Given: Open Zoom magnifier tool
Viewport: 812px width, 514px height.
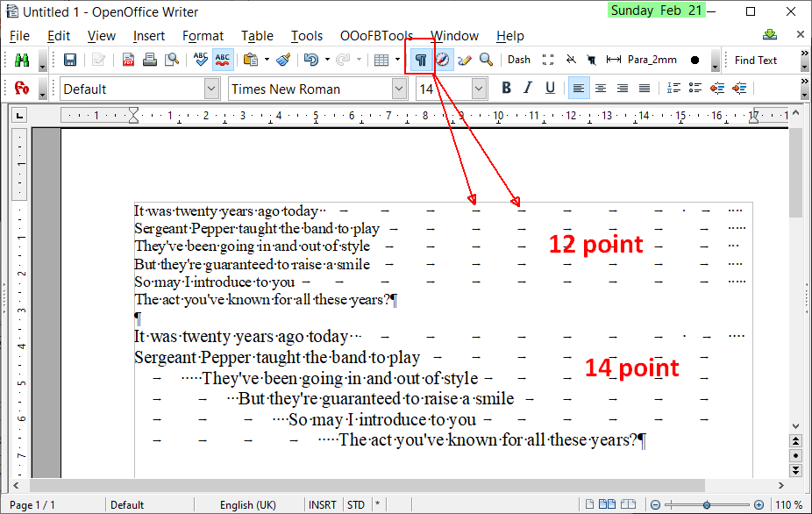Looking at the screenshot, I should 486,61.
